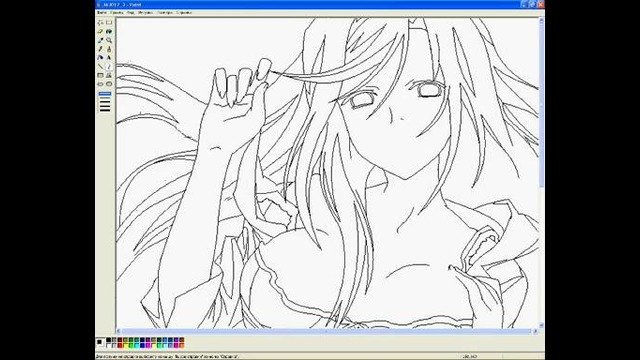The height and width of the screenshot is (360, 640).
Task: Select the Curve tool
Action: pos(109,67)
